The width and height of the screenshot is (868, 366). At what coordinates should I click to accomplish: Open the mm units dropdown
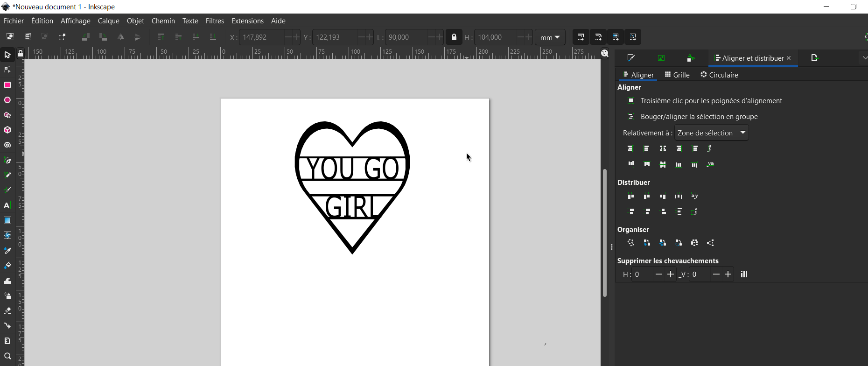point(550,37)
